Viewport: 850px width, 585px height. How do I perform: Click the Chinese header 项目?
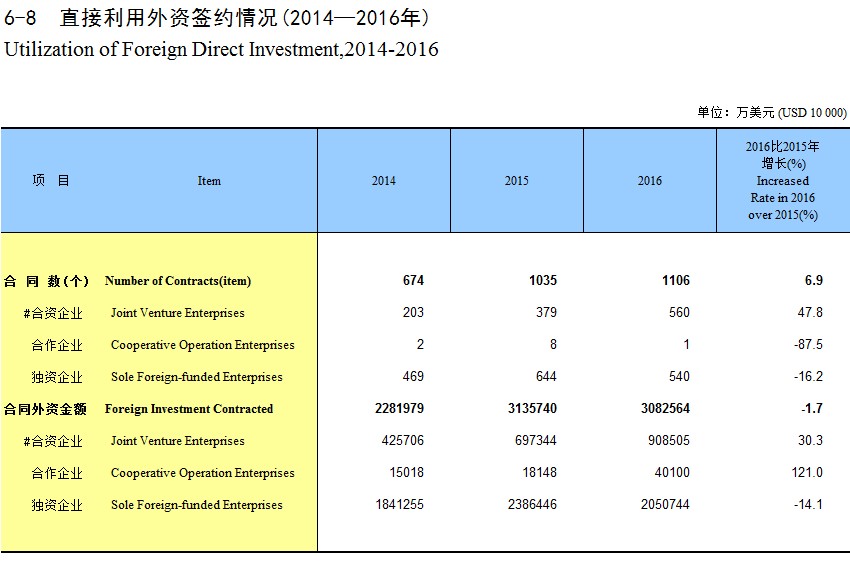(x=50, y=181)
